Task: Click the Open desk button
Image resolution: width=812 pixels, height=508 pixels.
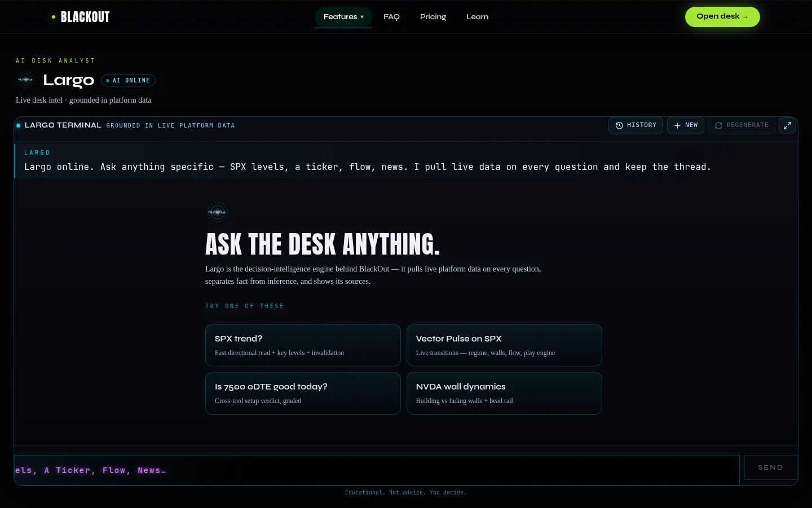Action: coord(722,17)
